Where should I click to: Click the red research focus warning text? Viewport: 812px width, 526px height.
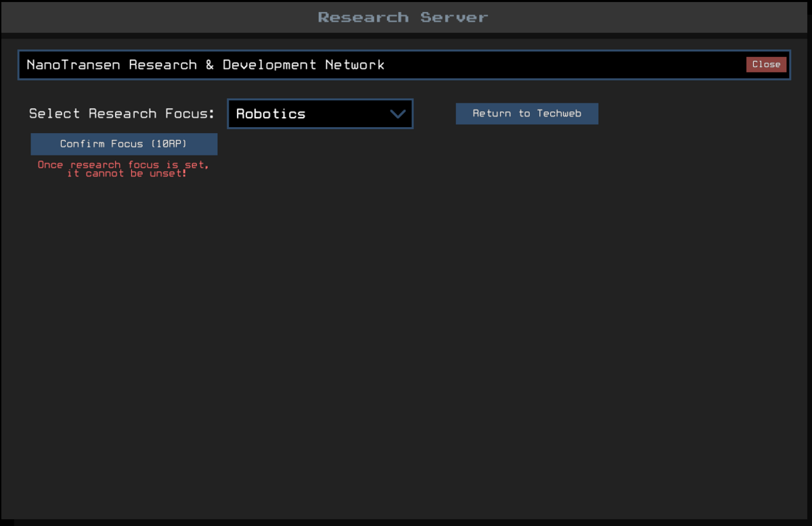(x=123, y=169)
